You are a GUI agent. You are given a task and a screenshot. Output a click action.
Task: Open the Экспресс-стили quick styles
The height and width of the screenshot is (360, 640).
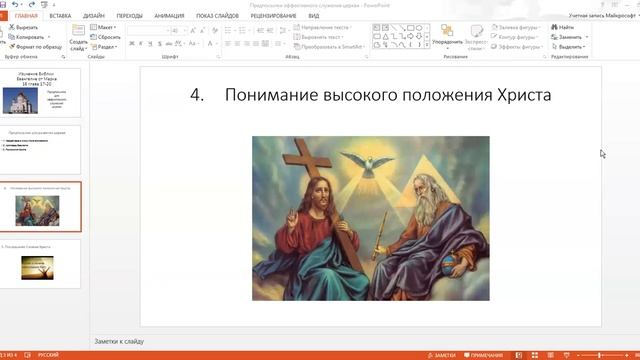pos(476,37)
